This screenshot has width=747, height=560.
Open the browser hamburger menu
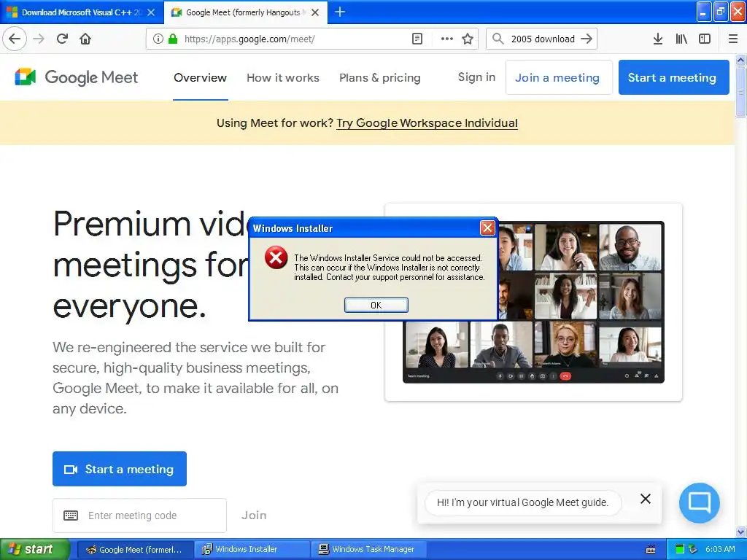click(732, 39)
